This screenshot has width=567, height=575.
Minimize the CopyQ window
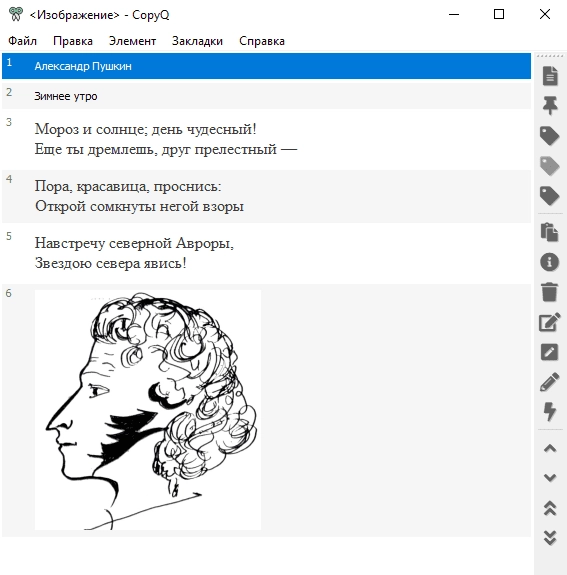click(x=454, y=14)
